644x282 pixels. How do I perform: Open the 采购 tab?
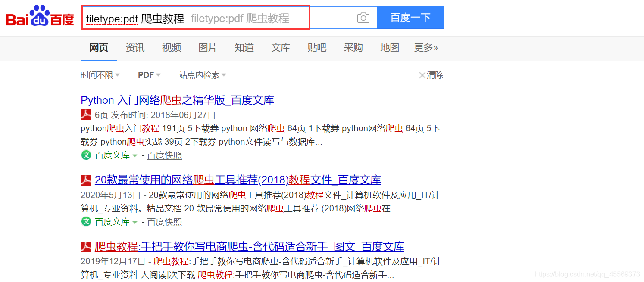[353, 48]
